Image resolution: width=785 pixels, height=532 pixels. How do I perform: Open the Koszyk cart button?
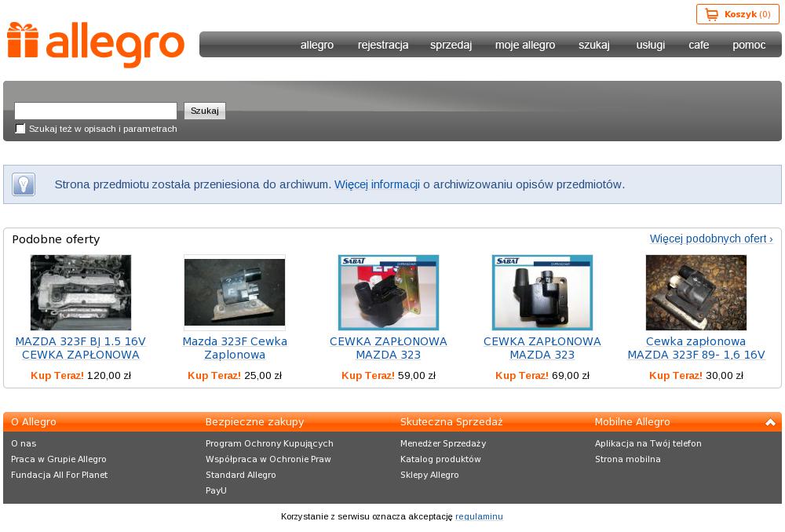(x=737, y=14)
